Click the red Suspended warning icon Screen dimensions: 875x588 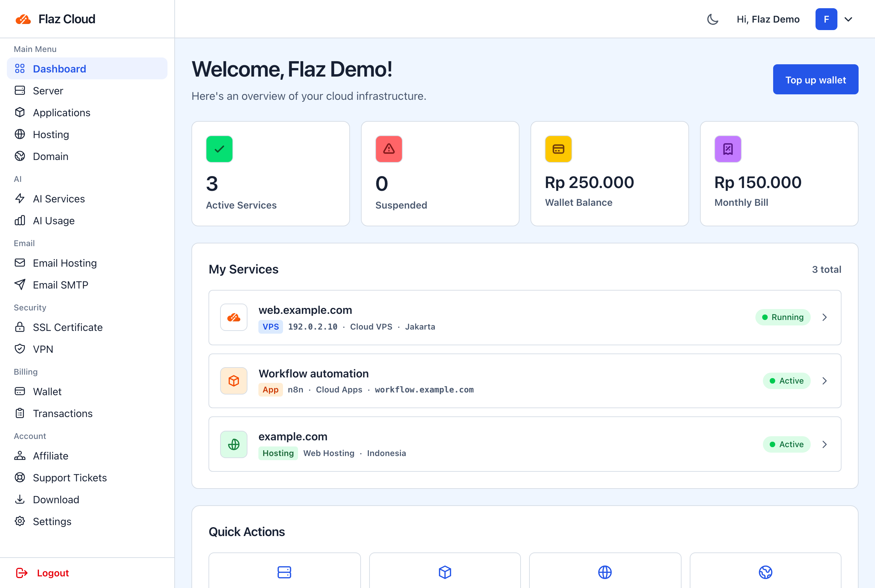pyautogui.click(x=389, y=149)
